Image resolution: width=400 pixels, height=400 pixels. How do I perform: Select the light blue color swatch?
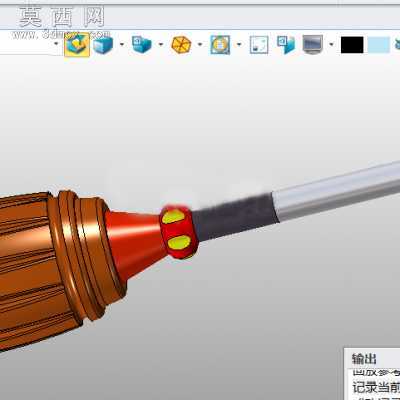[x=379, y=45]
